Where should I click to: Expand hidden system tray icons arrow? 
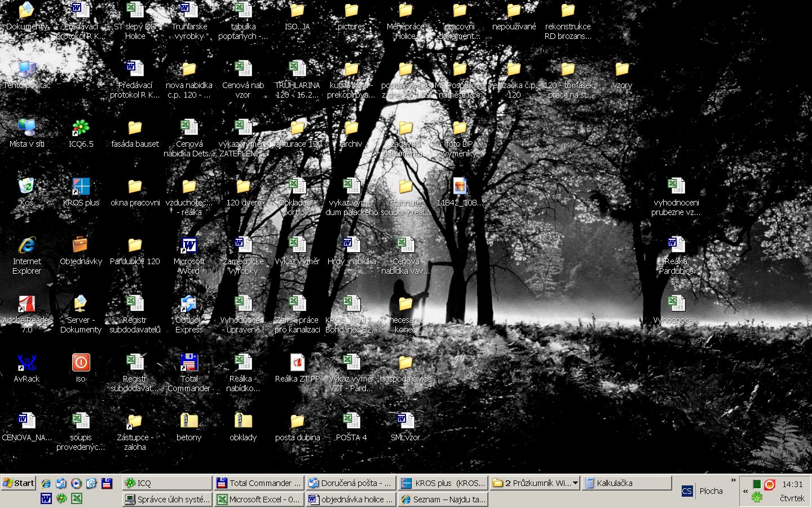tap(745, 492)
